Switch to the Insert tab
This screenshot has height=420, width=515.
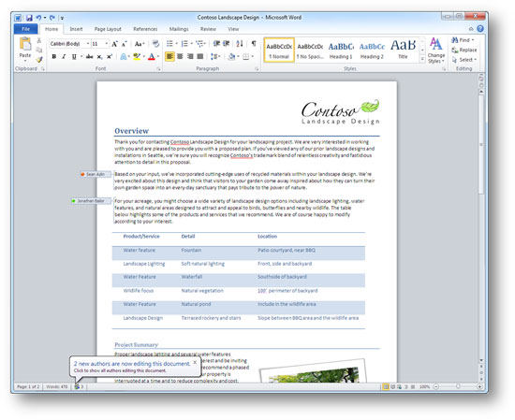click(76, 29)
